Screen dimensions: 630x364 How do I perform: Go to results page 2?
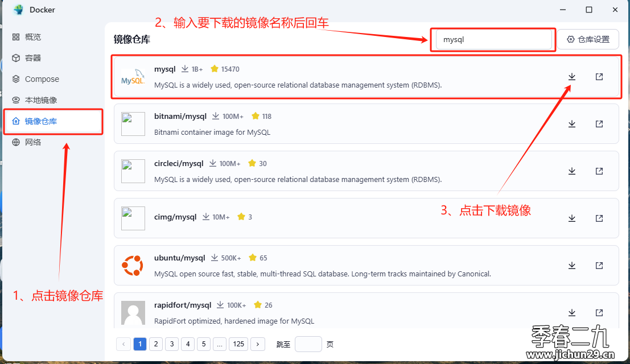[x=156, y=344]
